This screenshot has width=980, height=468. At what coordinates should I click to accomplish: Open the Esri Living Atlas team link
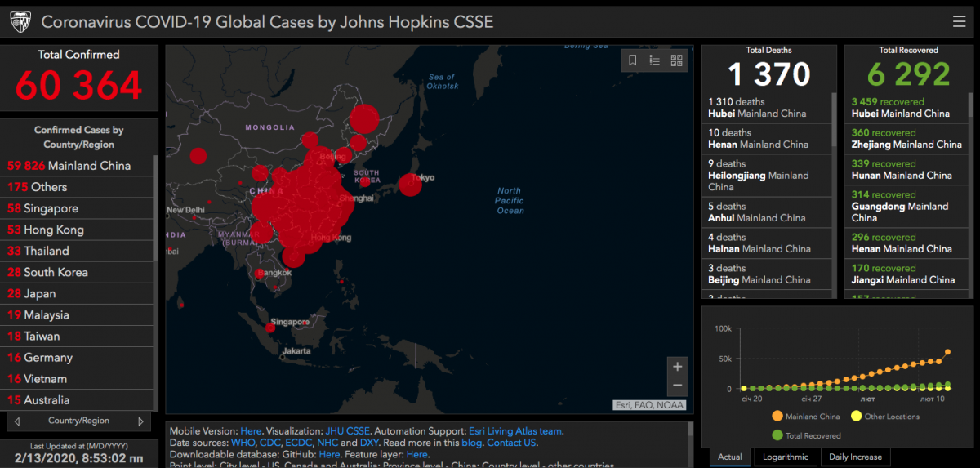514,430
